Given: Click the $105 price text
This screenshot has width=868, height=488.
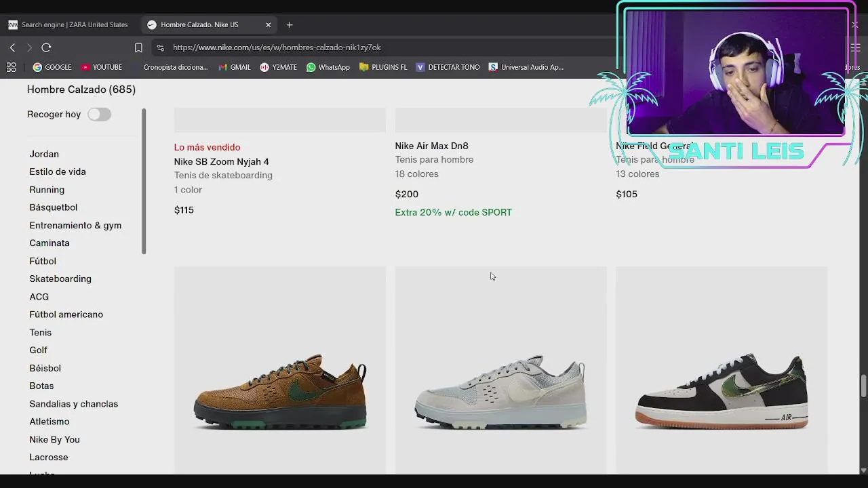Looking at the screenshot, I should coord(627,194).
